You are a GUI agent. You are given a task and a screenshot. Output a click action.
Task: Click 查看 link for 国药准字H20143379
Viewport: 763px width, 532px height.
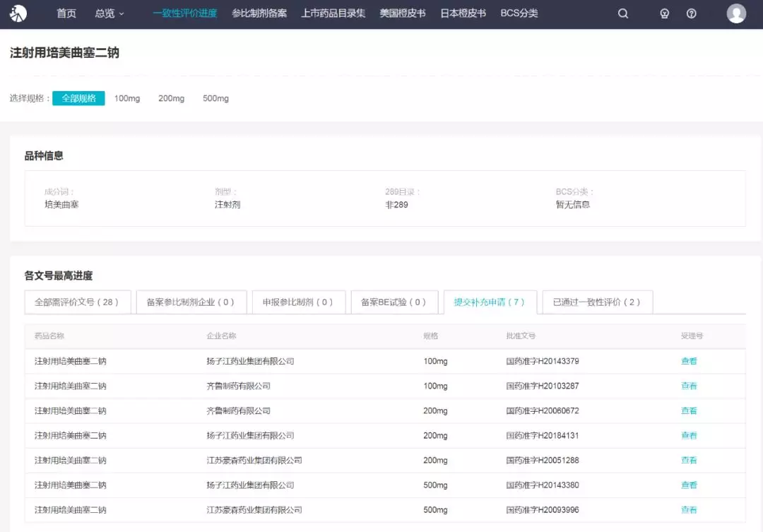(689, 361)
